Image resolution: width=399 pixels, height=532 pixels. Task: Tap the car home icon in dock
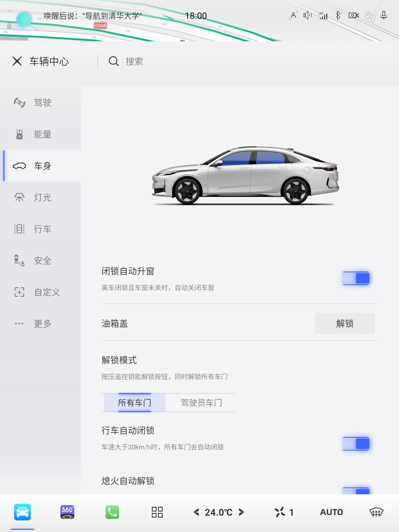(22, 512)
